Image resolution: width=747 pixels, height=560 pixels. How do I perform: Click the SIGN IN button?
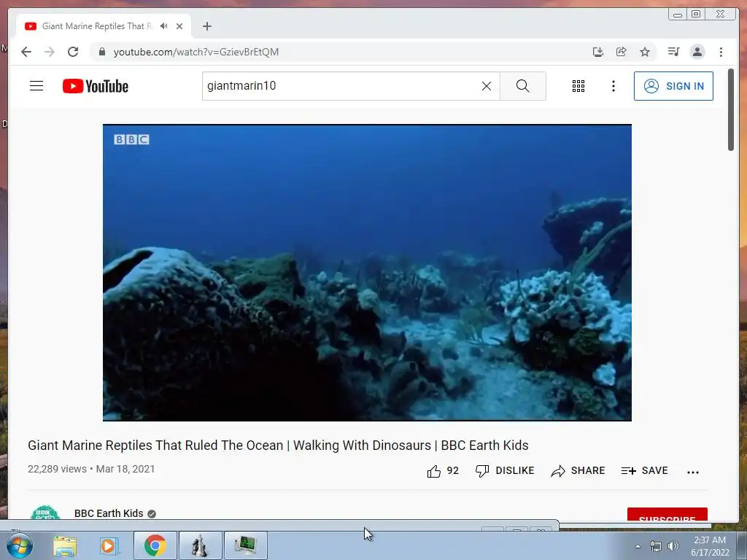(673, 86)
